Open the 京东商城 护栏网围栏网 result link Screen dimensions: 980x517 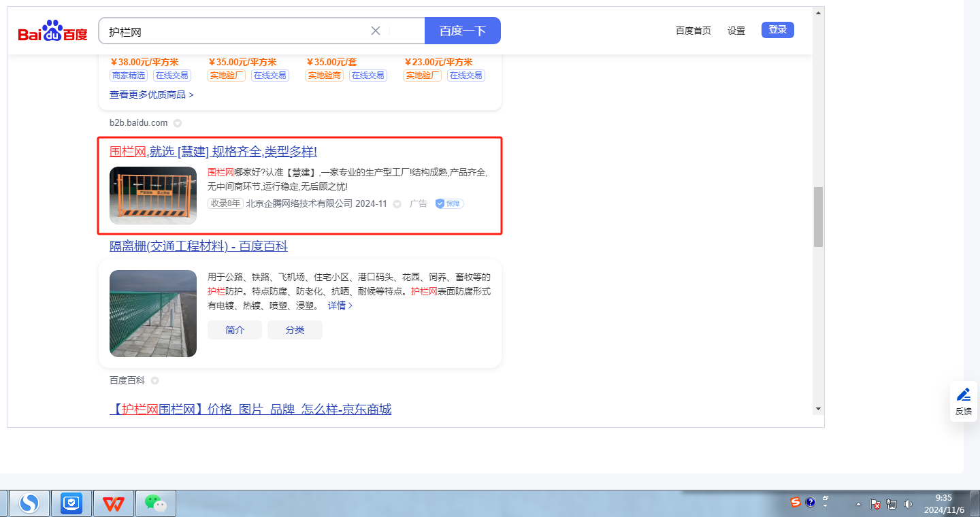[250, 409]
